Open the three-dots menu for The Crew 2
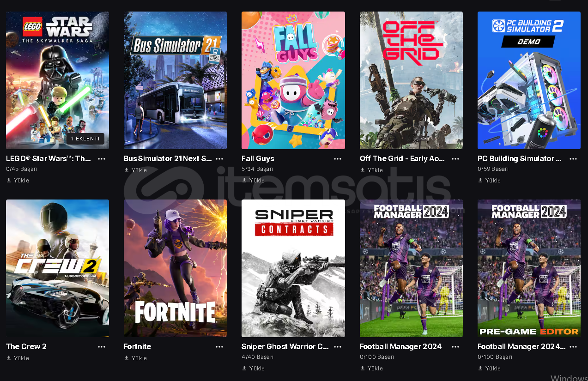 click(x=102, y=347)
